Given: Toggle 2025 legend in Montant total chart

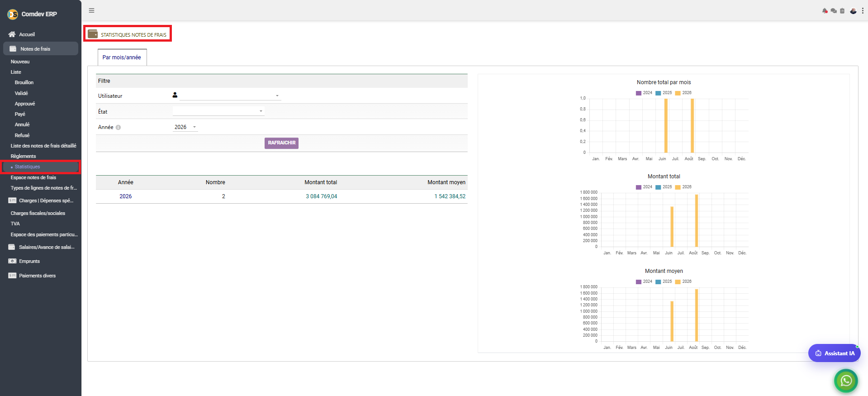Looking at the screenshot, I should (664, 187).
